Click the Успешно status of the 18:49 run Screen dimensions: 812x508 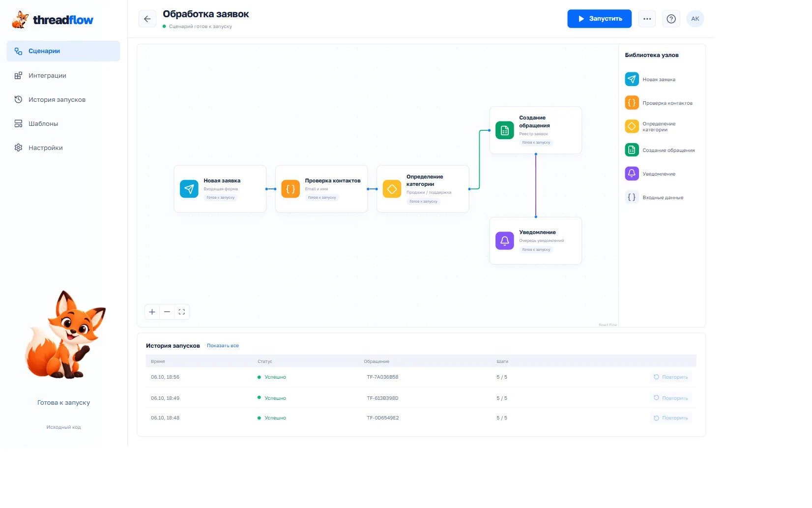click(272, 398)
